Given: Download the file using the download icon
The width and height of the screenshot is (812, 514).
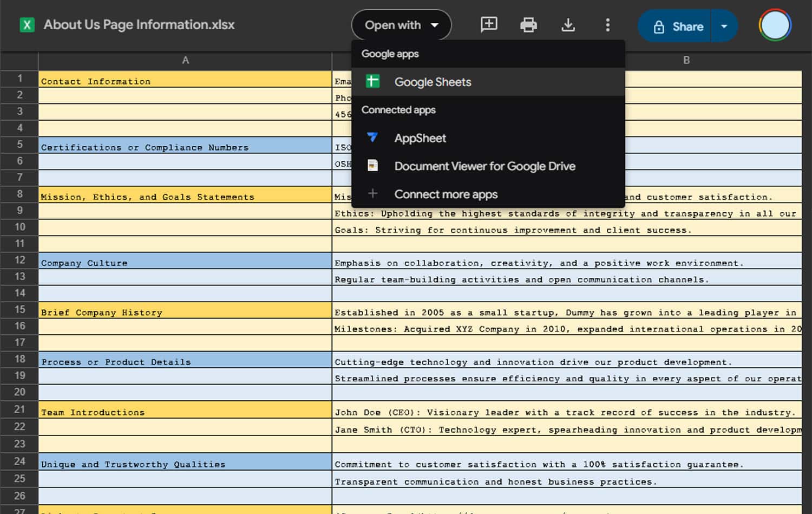Looking at the screenshot, I should coord(568,24).
